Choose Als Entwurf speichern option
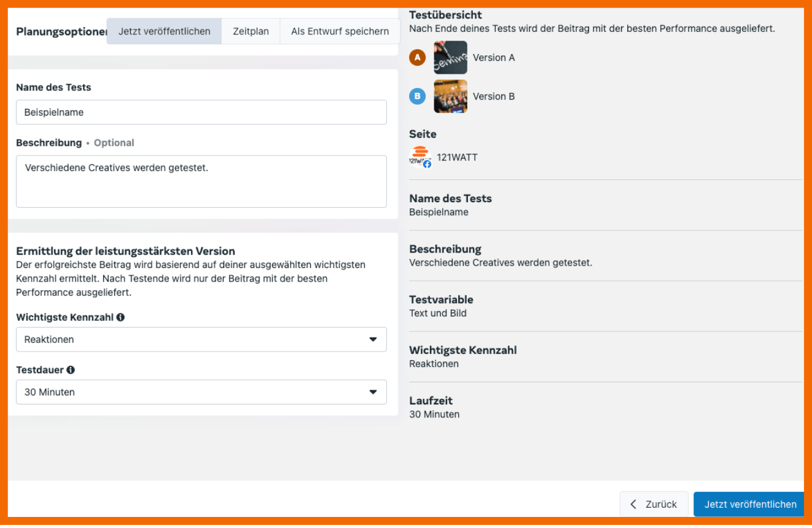The width and height of the screenshot is (812, 528). coord(340,31)
